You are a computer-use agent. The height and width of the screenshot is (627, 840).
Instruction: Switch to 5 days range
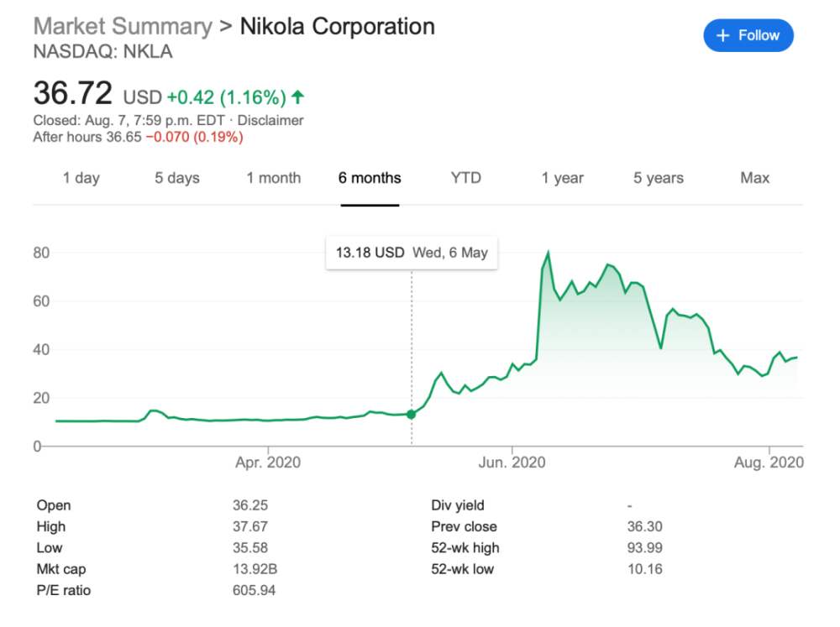click(177, 178)
